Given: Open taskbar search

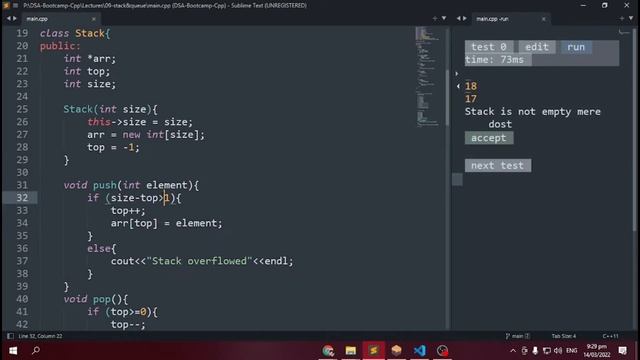Looking at the screenshot, I should [x=36, y=351].
